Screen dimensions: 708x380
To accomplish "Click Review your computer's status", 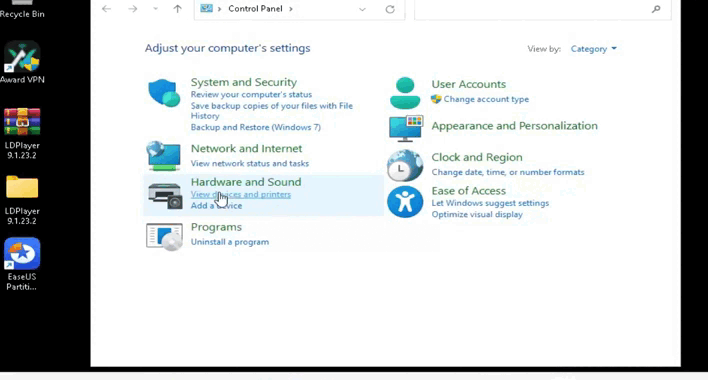I will (x=251, y=94).
